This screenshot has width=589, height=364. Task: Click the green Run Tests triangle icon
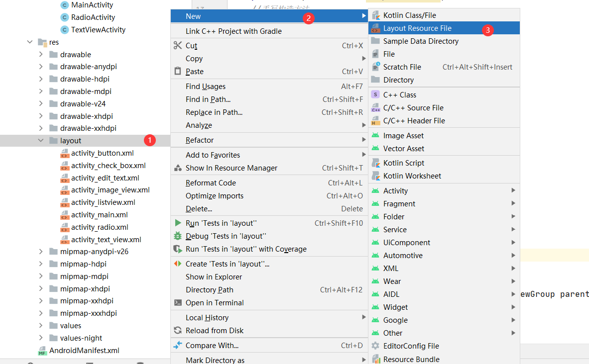click(x=178, y=223)
